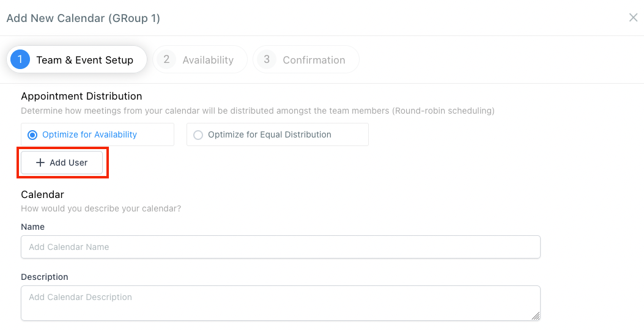Click the Name field label
The image size is (644, 330).
pyautogui.click(x=32, y=227)
